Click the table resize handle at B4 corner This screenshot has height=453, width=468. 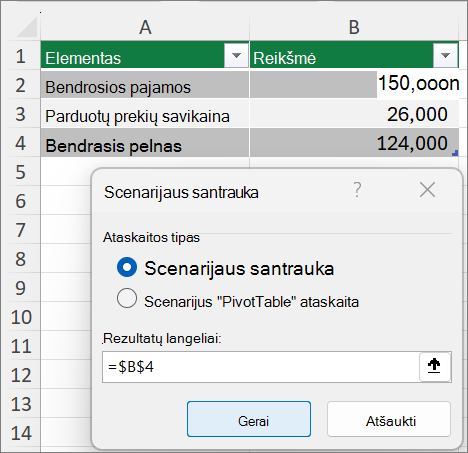(455, 153)
